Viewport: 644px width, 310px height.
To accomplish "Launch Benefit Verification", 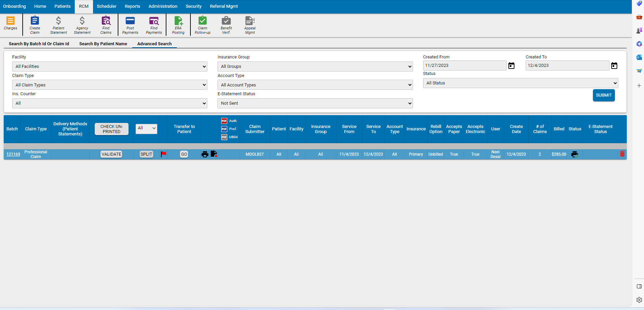I will 226,25.
